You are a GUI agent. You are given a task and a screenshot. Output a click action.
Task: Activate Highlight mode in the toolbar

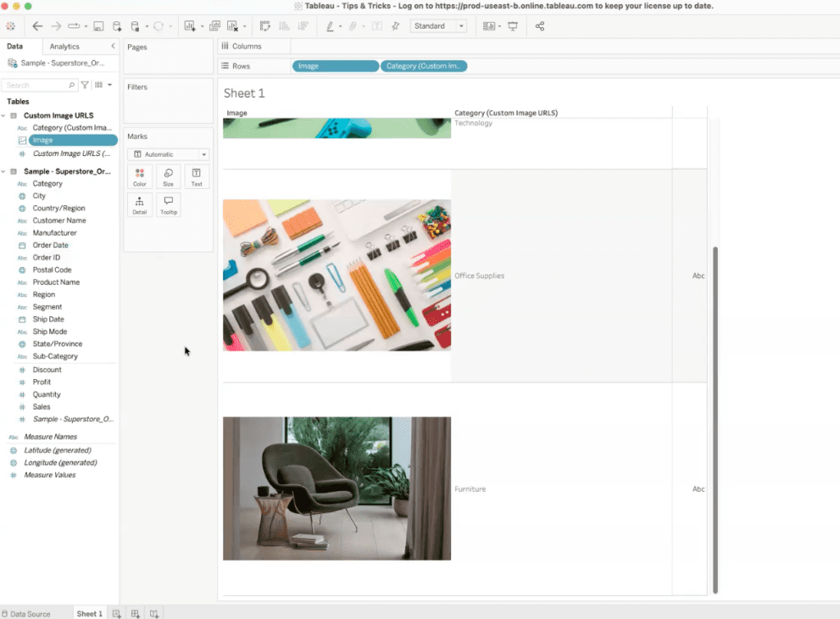[x=330, y=25]
